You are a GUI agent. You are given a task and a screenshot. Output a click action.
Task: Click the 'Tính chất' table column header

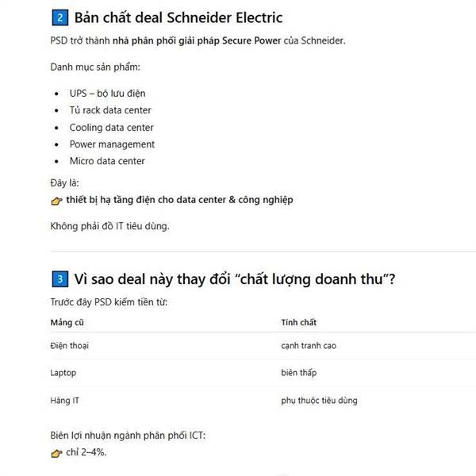[298, 322]
